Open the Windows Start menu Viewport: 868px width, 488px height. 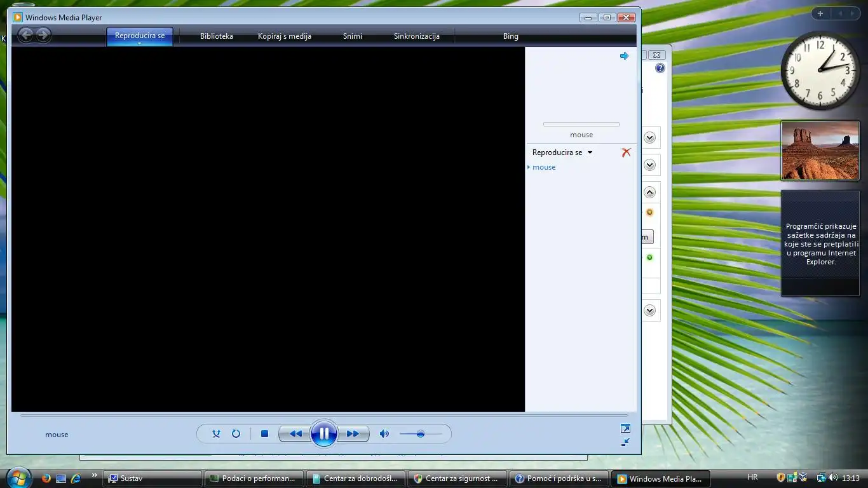point(18,478)
